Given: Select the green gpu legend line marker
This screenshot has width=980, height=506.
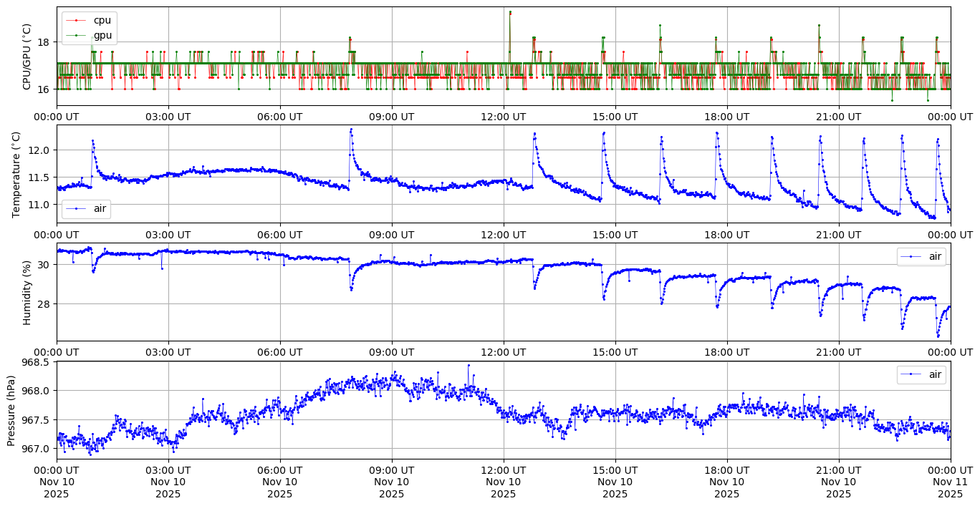Looking at the screenshot, I should pyautogui.click(x=76, y=34).
